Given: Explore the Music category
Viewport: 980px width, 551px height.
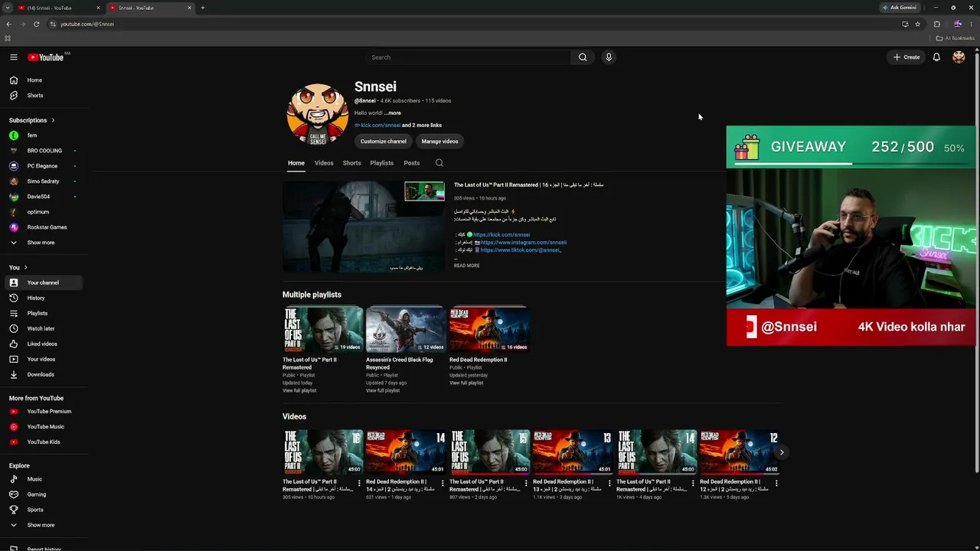Looking at the screenshot, I should (x=43, y=479).
